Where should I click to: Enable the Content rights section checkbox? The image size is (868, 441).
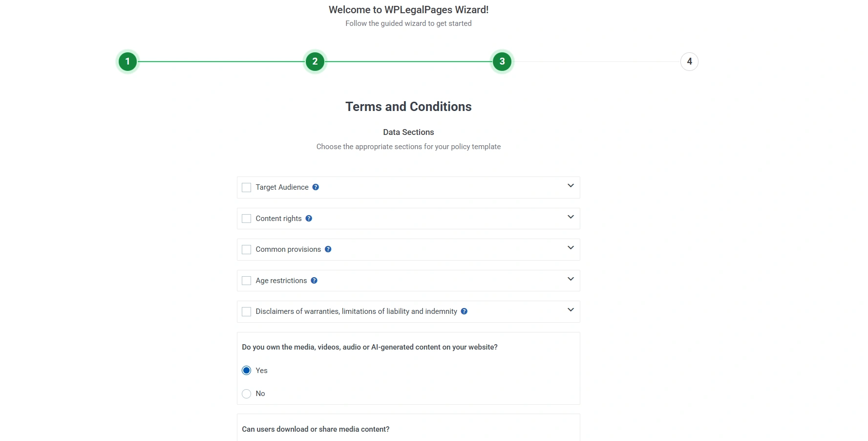click(246, 219)
